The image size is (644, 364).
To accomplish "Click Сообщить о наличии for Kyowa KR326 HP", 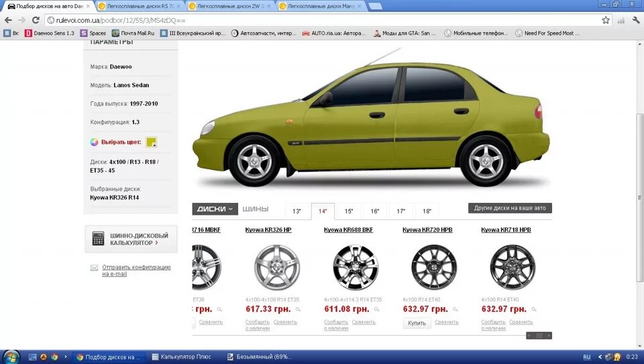I will tap(258, 325).
